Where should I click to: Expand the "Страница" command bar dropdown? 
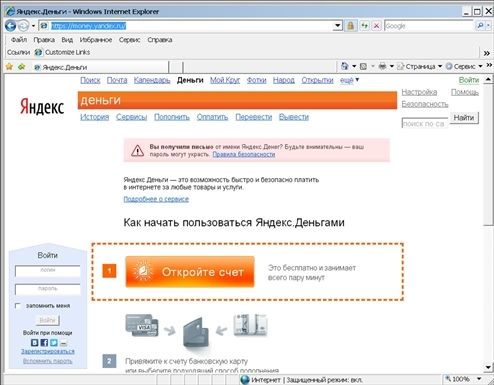440,66
